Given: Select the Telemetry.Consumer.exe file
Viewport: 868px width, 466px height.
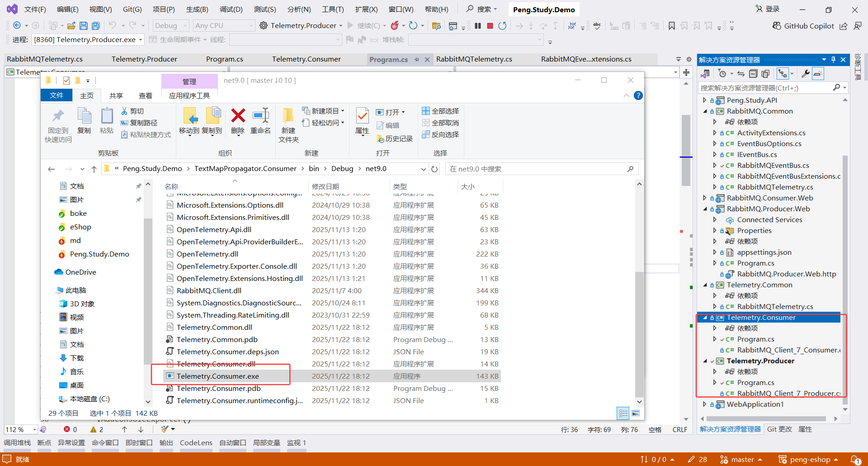Looking at the screenshot, I should pos(332,376).
